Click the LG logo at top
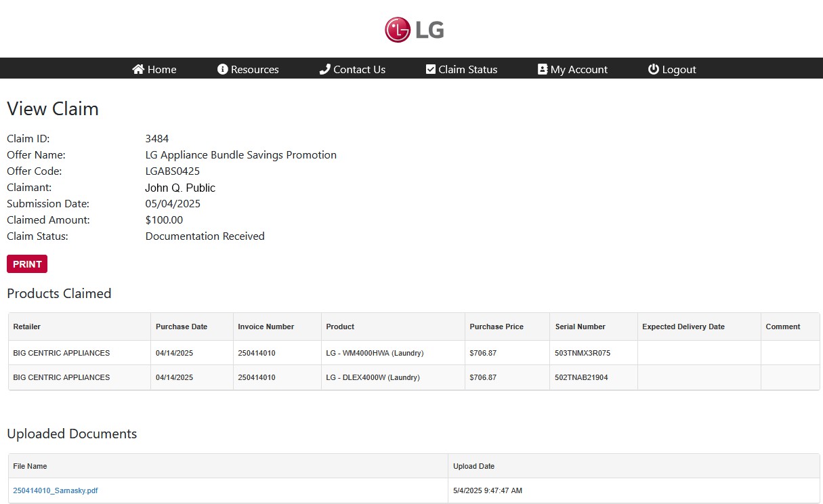The image size is (823, 504). [x=415, y=30]
